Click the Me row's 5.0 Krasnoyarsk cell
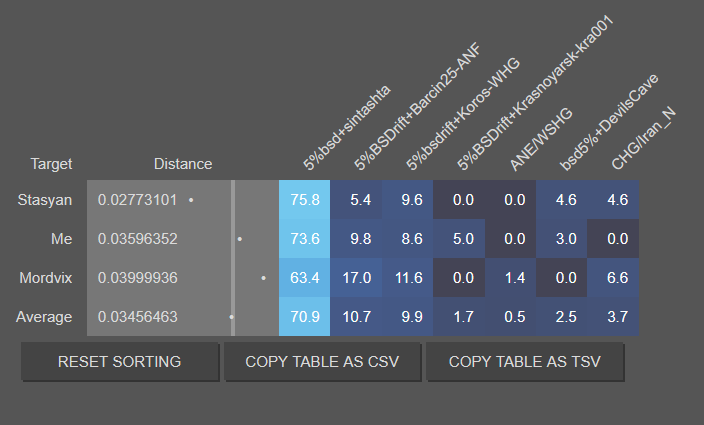 pyautogui.click(x=459, y=239)
